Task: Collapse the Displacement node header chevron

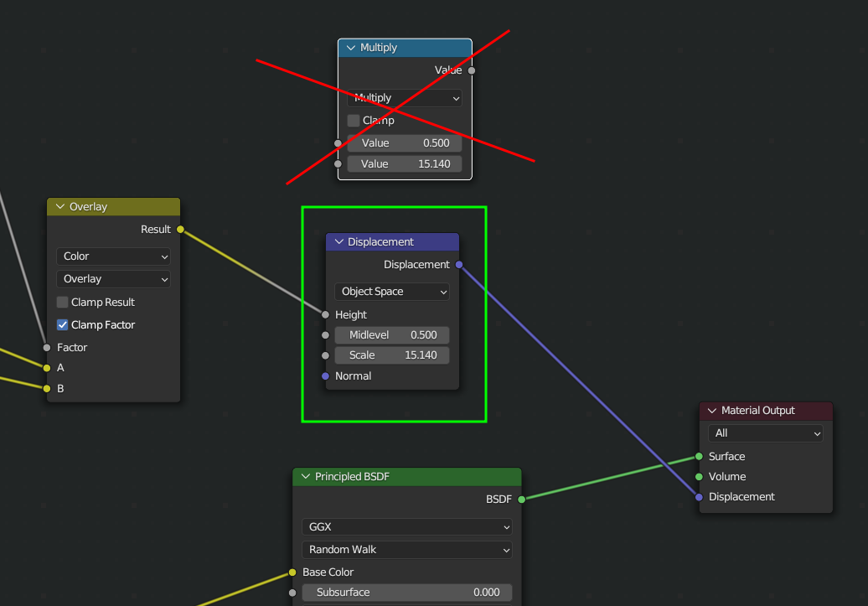Action: tap(338, 242)
